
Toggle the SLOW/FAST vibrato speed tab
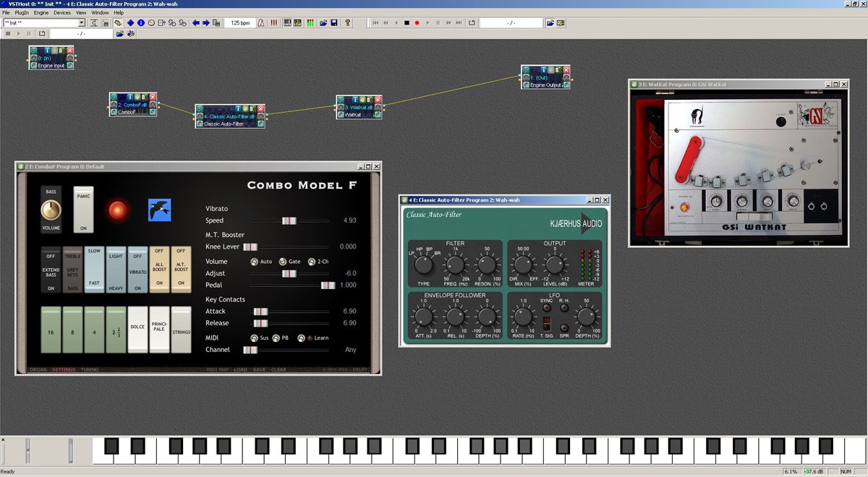(94, 271)
